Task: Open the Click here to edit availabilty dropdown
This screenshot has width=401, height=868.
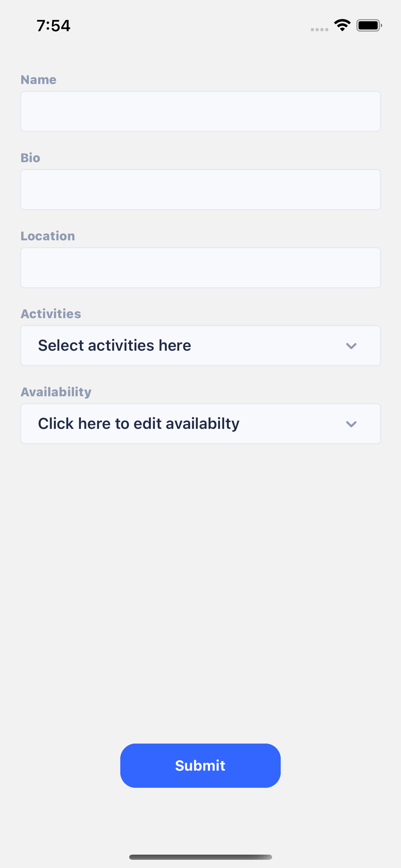Action: tap(200, 424)
